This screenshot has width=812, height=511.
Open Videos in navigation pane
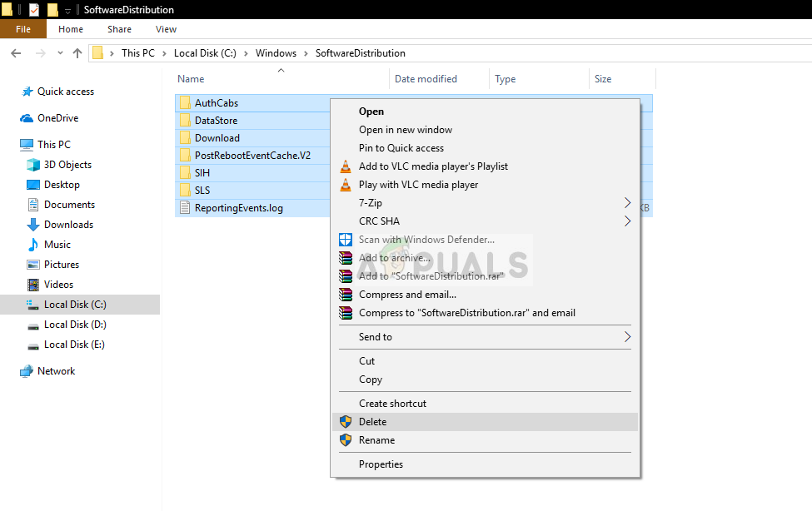click(58, 285)
